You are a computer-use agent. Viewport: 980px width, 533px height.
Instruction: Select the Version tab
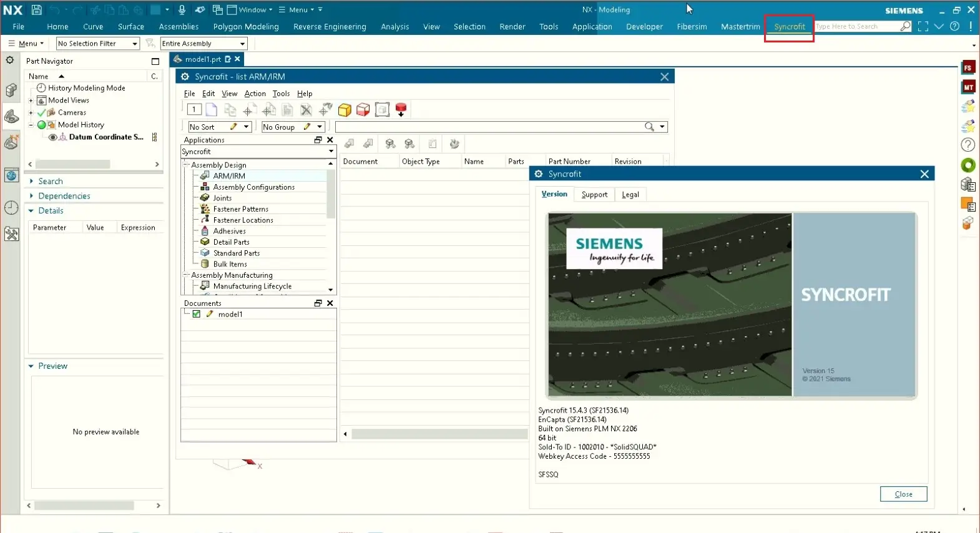point(554,194)
